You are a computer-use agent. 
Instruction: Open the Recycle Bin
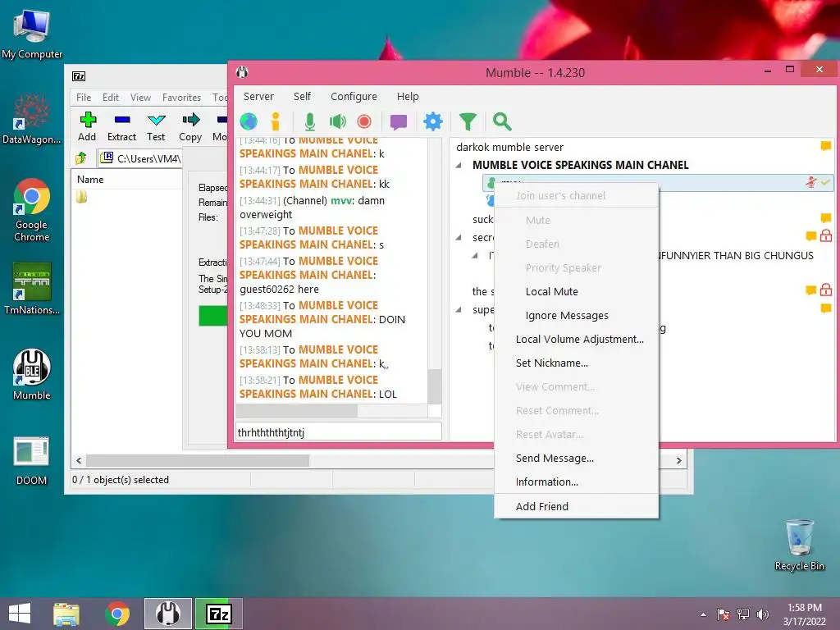(799, 546)
